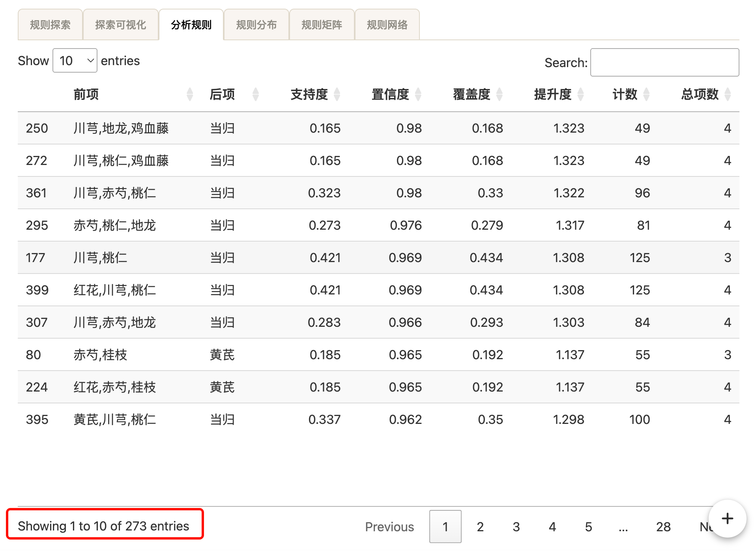Sort by 提升度 column arrows
The height and width of the screenshot is (551, 756).
pos(581,94)
